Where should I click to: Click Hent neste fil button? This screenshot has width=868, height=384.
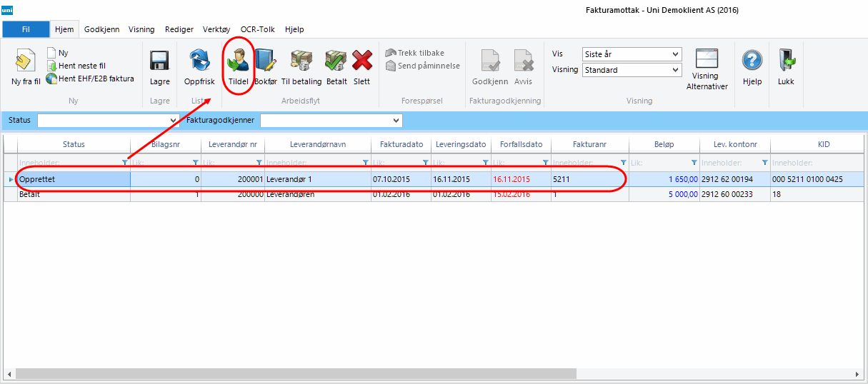(x=81, y=66)
